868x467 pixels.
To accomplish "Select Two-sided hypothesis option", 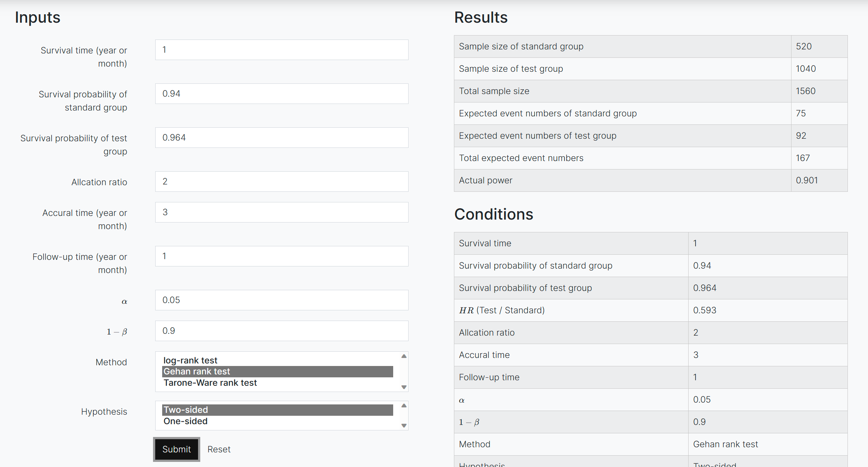I will click(x=186, y=410).
